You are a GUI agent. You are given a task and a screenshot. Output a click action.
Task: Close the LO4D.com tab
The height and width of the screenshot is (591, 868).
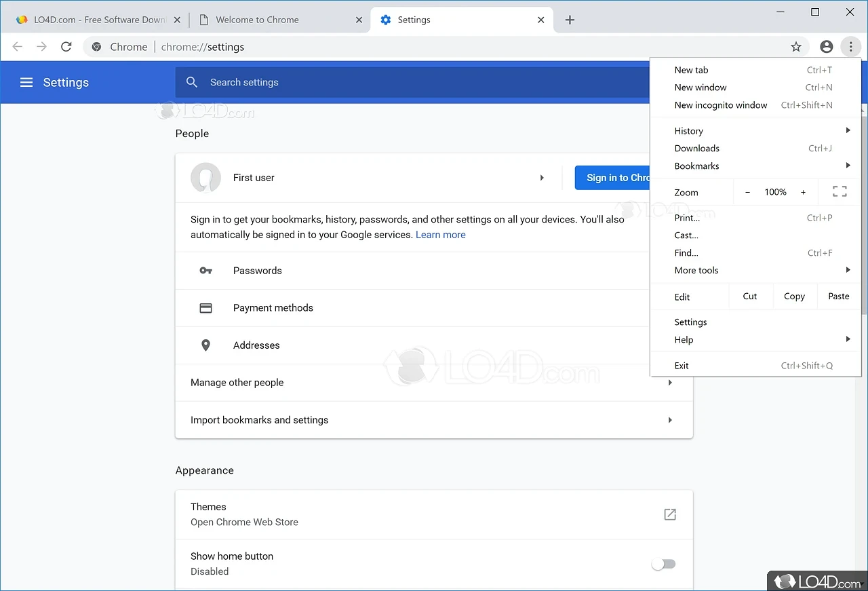(177, 20)
